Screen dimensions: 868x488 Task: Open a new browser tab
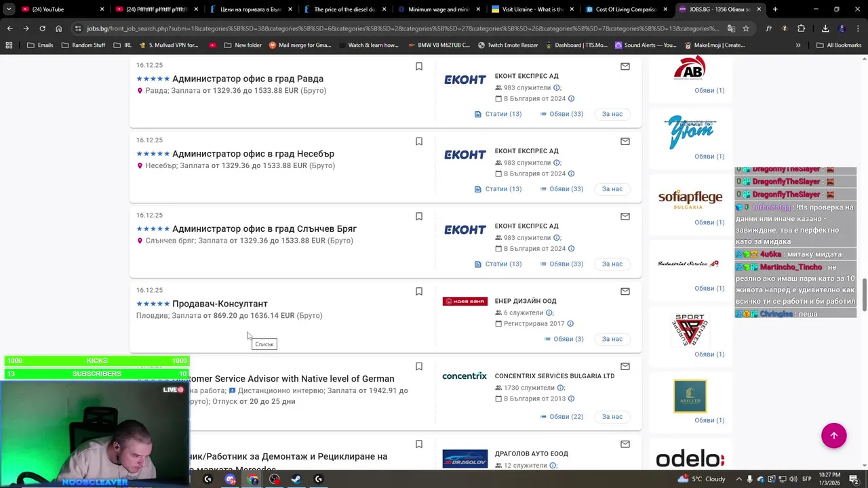coord(775,9)
